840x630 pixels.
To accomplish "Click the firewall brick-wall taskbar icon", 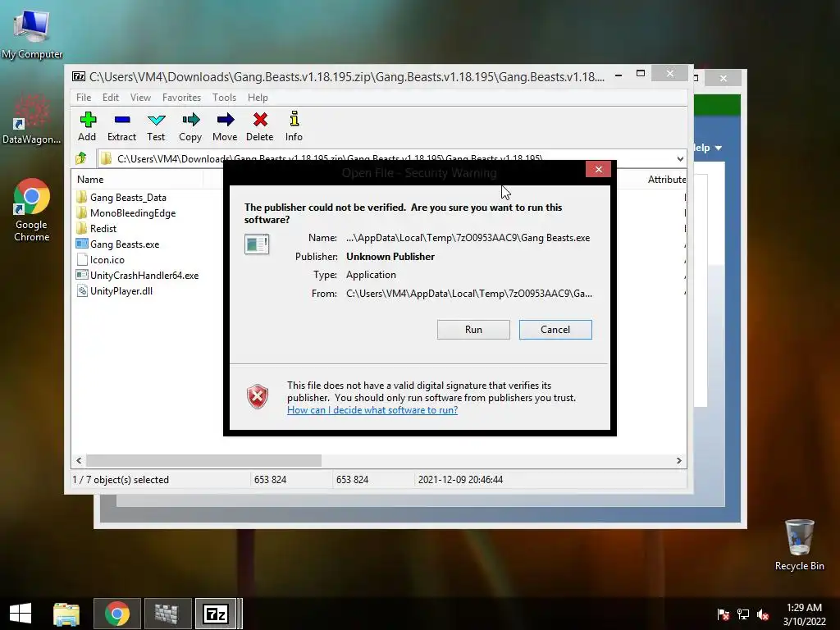I will pos(167,614).
